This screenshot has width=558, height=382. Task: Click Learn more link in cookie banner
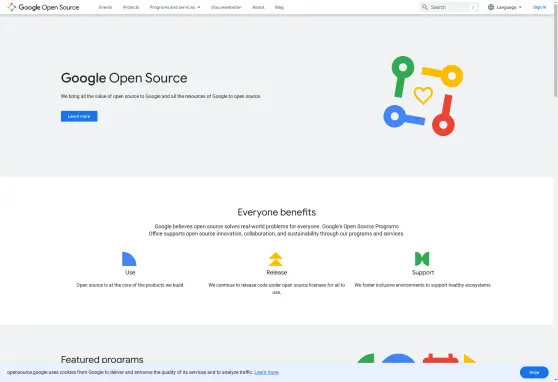(267, 372)
